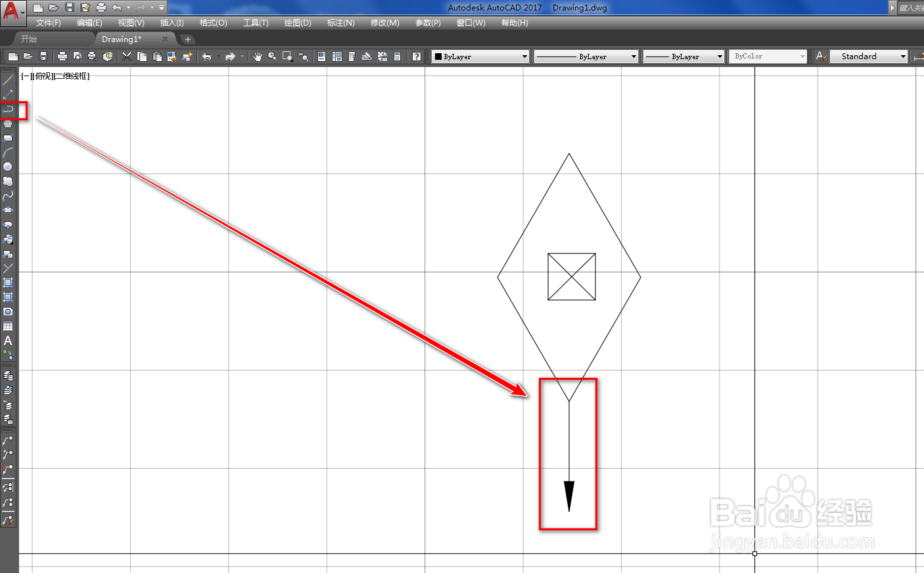This screenshot has width=924, height=573.
Task: Click the Multileader Style brush icon
Action: tap(8, 520)
